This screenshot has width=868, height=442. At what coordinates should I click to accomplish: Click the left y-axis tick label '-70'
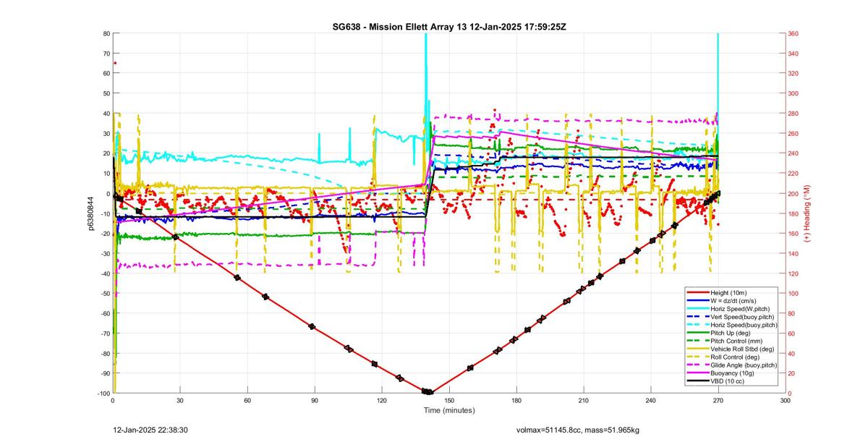pos(104,333)
